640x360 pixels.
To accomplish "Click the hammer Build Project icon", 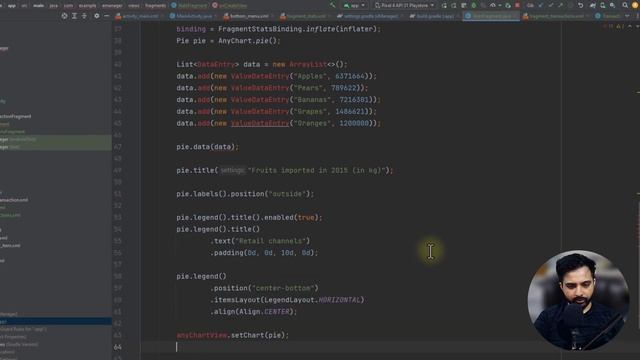I will [333, 5].
